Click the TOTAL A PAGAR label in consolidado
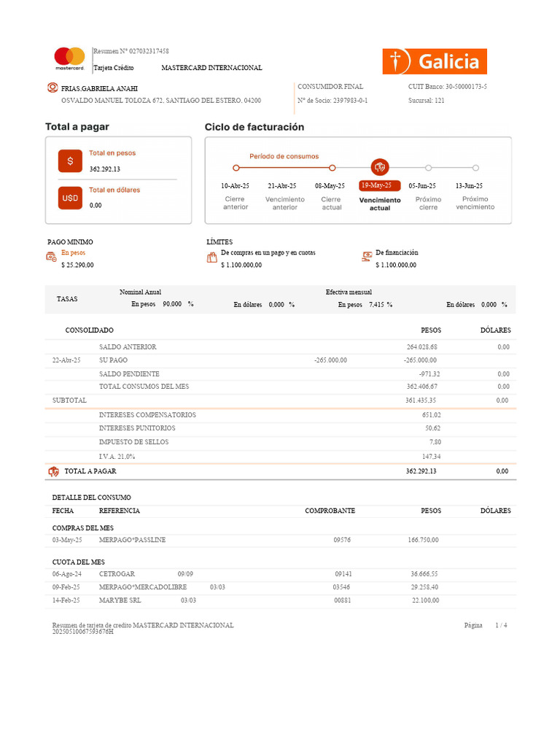 coord(90,471)
